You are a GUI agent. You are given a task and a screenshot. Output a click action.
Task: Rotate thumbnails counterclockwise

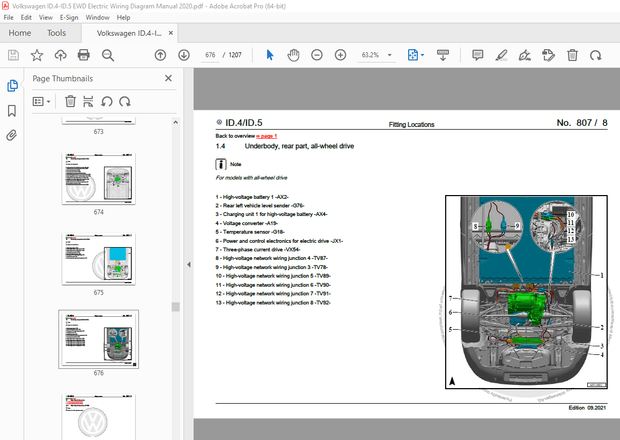tap(107, 102)
